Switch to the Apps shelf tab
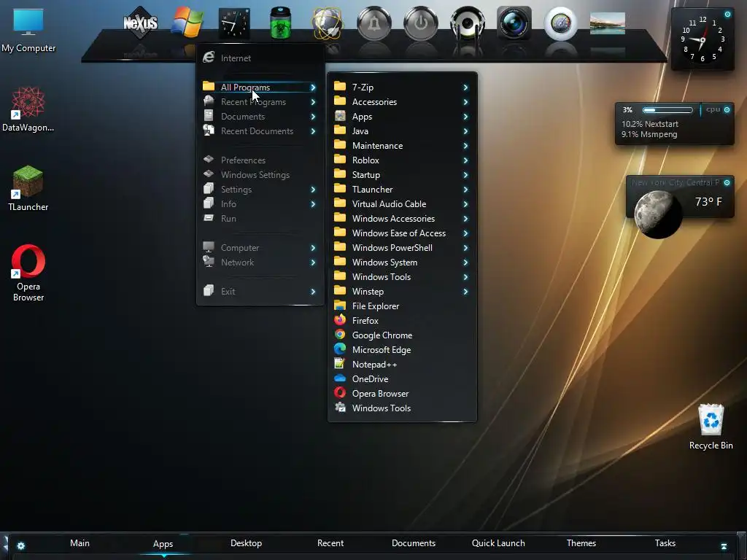 163,543
